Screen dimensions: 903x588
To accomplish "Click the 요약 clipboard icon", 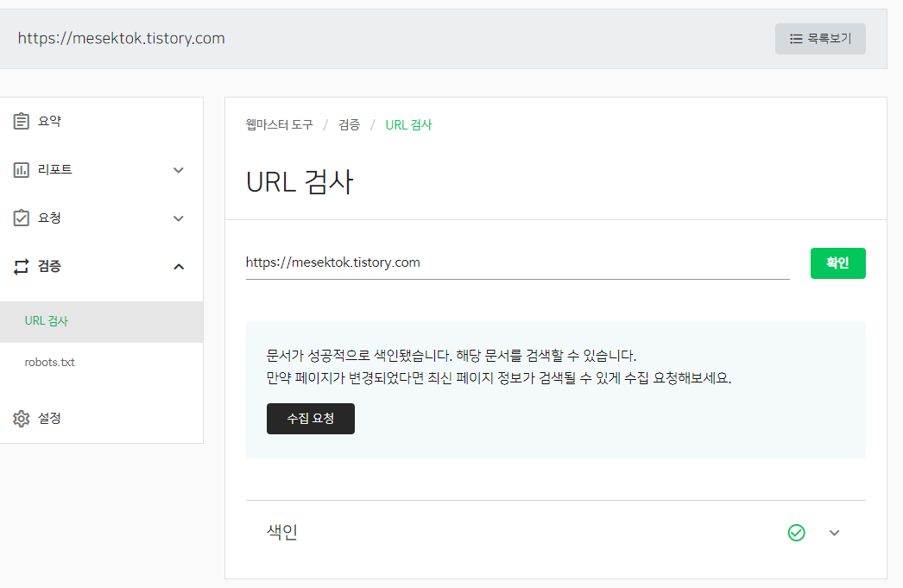I will tap(22, 121).
